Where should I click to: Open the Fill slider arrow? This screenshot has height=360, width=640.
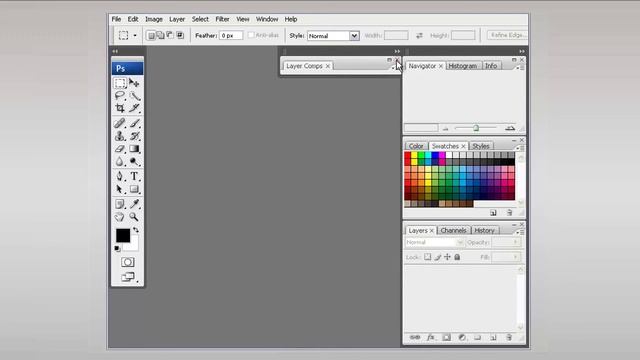coord(515,257)
